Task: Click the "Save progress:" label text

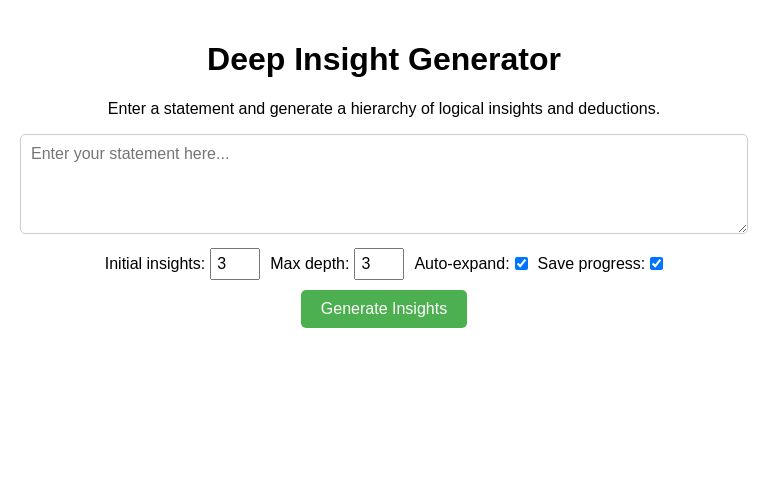Action: pos(591,264)
